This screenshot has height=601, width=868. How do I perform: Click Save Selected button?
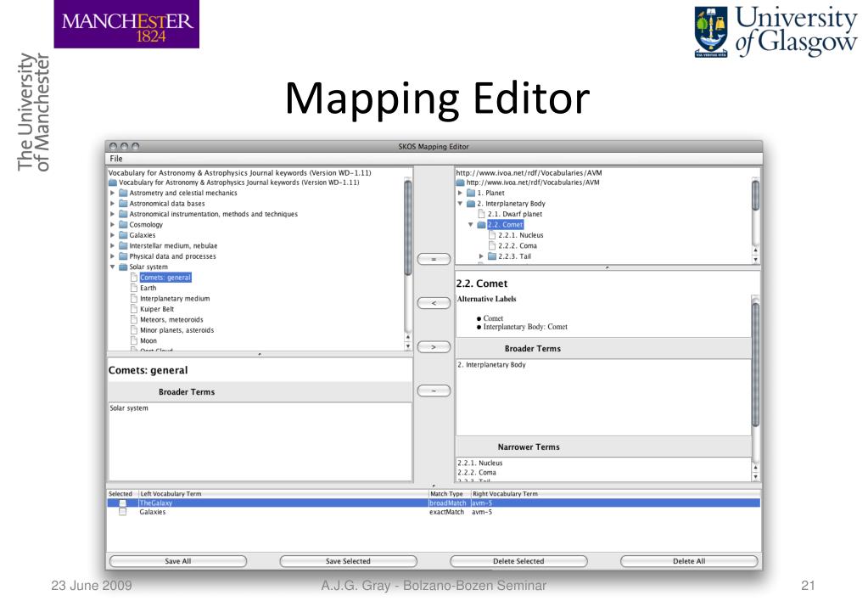(348, 561)
